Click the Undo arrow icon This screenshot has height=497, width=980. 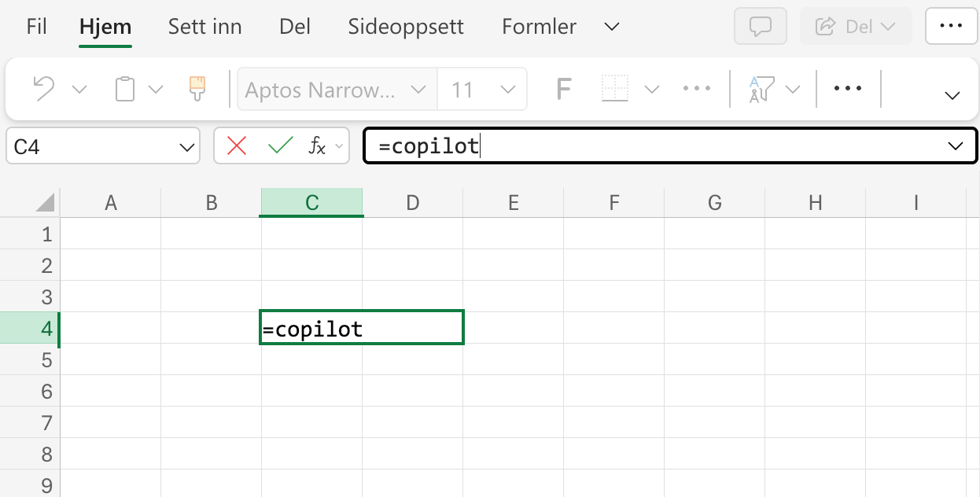tap(44, 89)
